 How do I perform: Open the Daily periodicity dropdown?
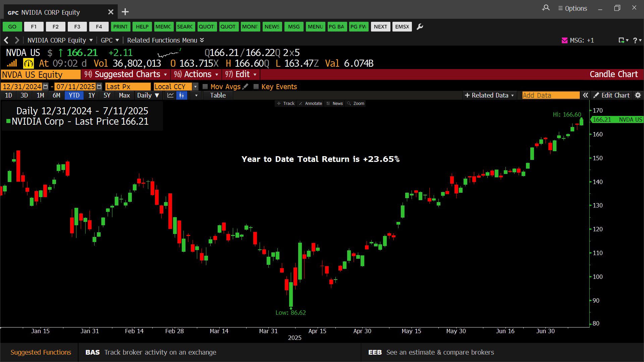pyautogui.click(x=148, y=95)
